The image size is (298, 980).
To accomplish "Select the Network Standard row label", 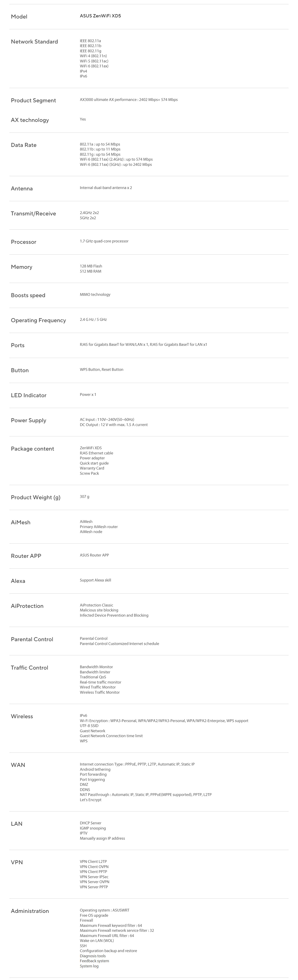I will (34, 41).
